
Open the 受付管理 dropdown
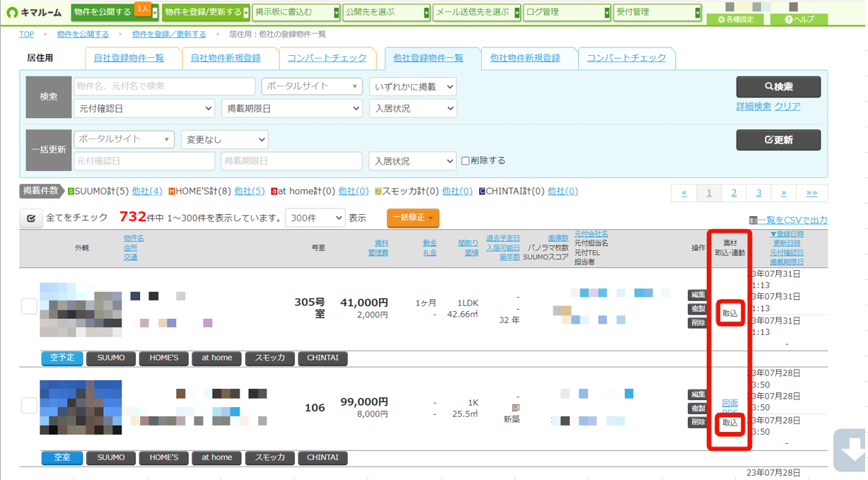click(x=657, y=12)
